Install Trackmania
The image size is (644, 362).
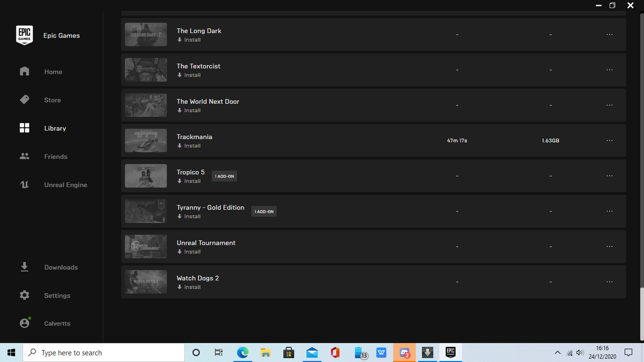pos(189,146)
